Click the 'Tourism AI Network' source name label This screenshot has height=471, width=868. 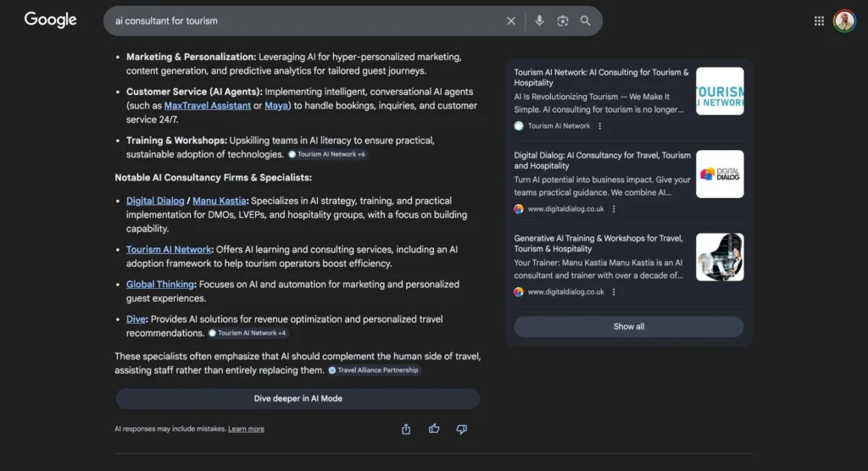(559, 125)
